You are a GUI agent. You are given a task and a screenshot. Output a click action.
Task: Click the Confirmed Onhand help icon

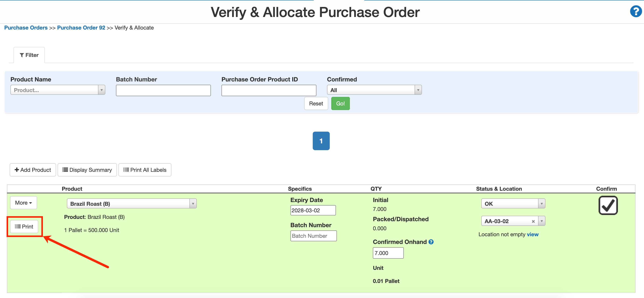tap(431, 242)
